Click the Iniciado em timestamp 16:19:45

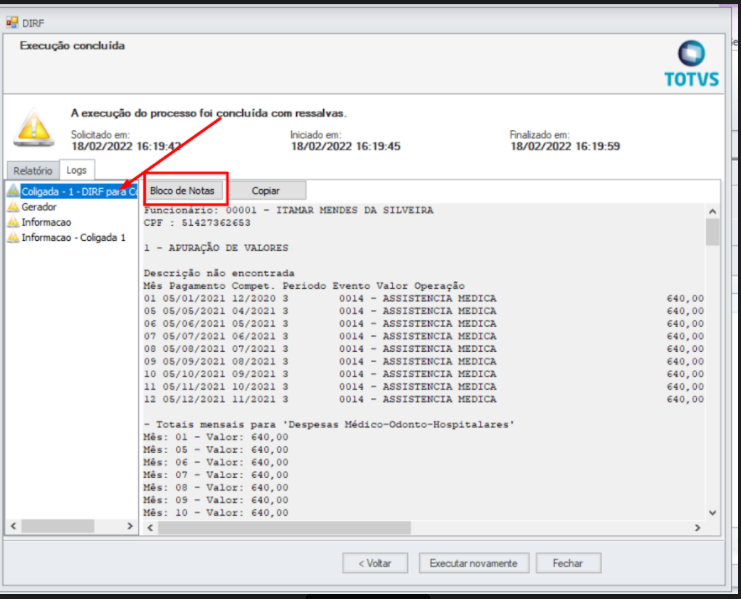(x=346, y=146)
